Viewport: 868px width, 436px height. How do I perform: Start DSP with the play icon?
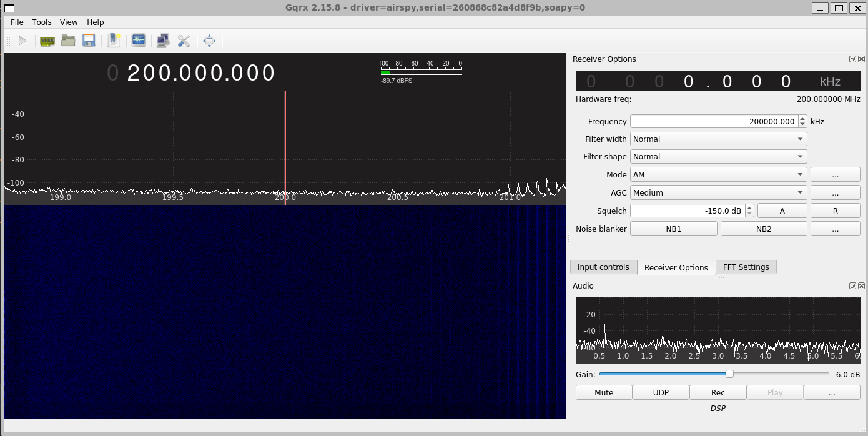[22, 41]
